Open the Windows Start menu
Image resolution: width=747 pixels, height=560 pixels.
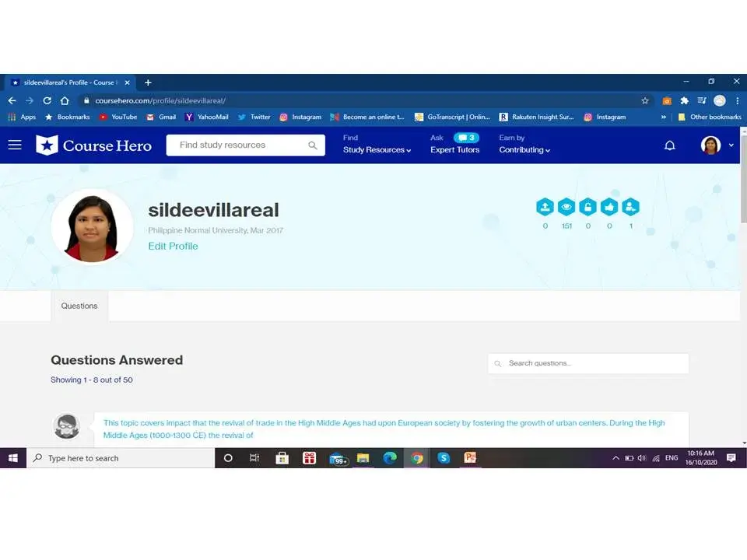pyautogui.click(x=13, y=458)
